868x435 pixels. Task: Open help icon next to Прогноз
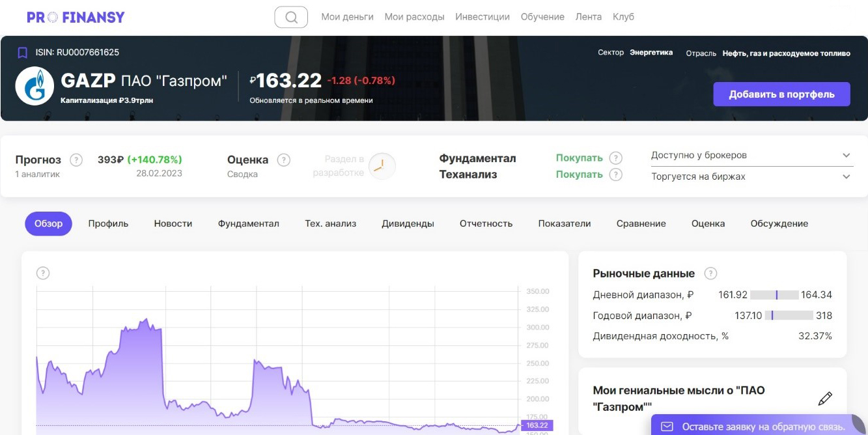[x=76, y=160]
